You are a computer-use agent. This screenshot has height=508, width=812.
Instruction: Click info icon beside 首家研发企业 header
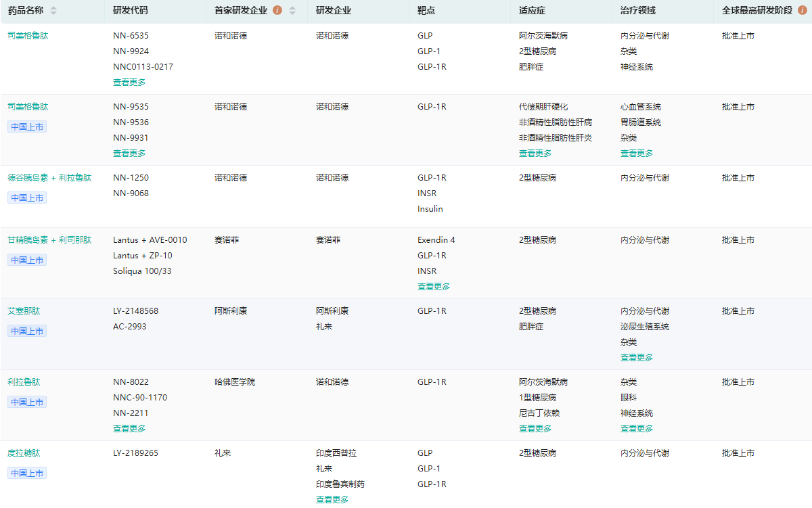point(277,10)
